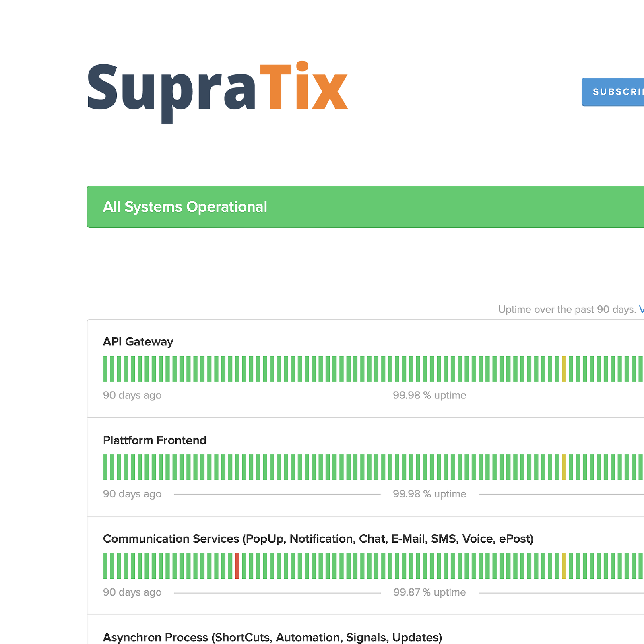Click the Subscribe button
644x644 pixels.
[613, 92]
